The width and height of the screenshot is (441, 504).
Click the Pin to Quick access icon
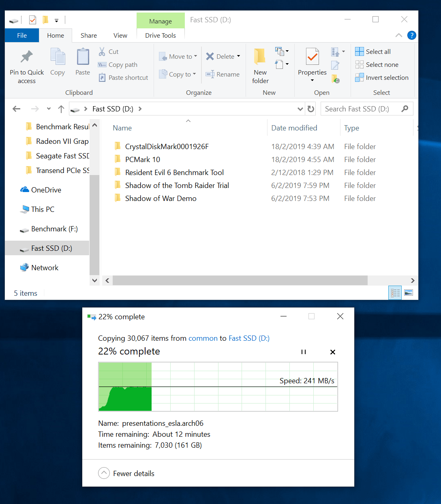pyautogui.click(x=27, y=58)
